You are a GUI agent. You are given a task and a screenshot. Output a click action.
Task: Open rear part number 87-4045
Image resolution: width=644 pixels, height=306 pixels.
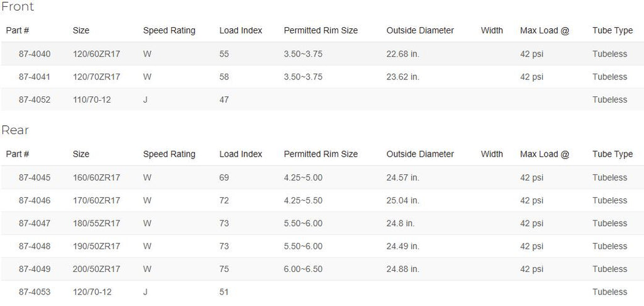point(35,178)
